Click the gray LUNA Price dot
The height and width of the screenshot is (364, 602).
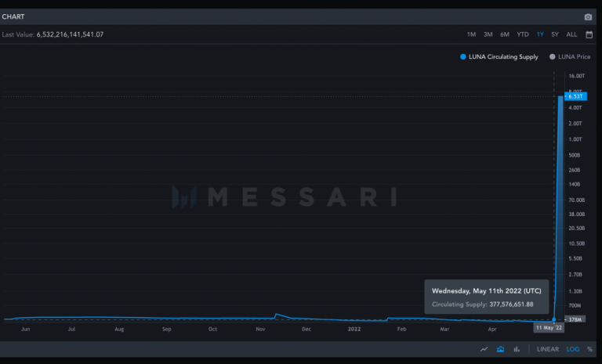click(553, 57)
